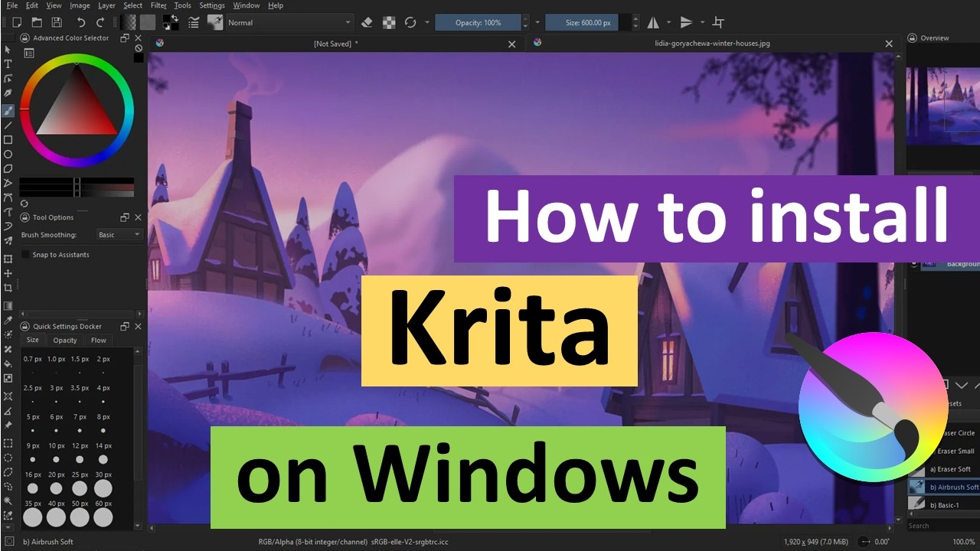The width and height of the screenshot is (980, 551).
Task: Select the Measure distance tool
Action: click(x=8, y=410)
